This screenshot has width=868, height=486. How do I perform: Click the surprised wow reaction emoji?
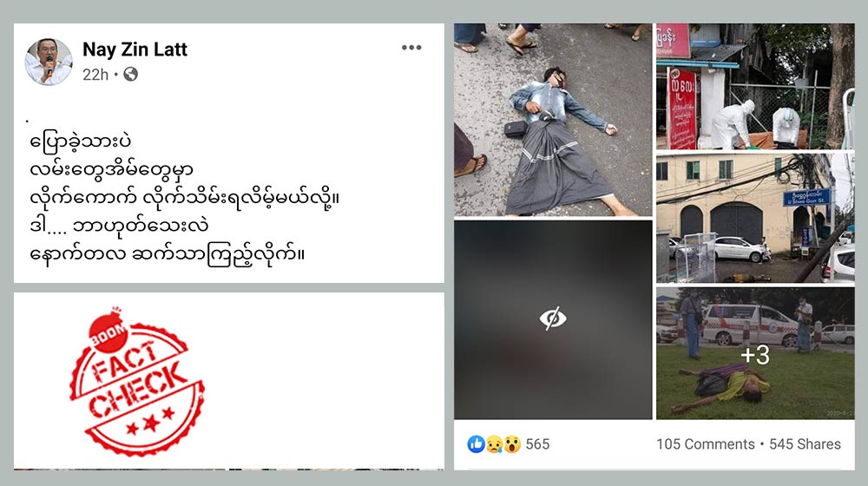click(x=513, y=444)
